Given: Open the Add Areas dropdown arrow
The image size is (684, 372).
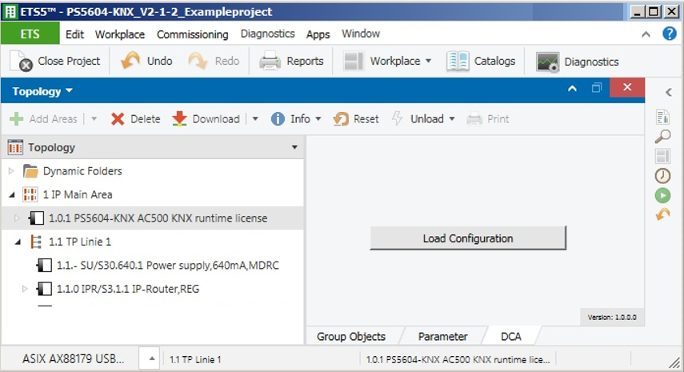Looking at the screenshot, I should point(94,119).
